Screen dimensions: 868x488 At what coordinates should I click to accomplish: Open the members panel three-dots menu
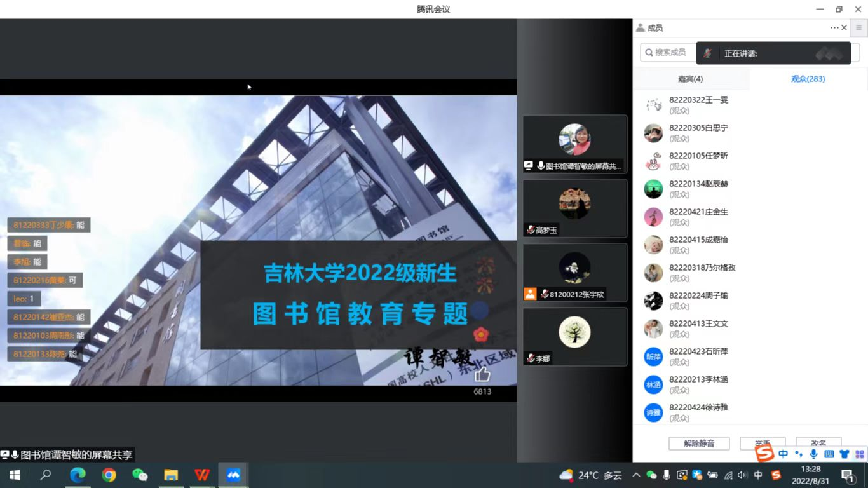(834, 28)
